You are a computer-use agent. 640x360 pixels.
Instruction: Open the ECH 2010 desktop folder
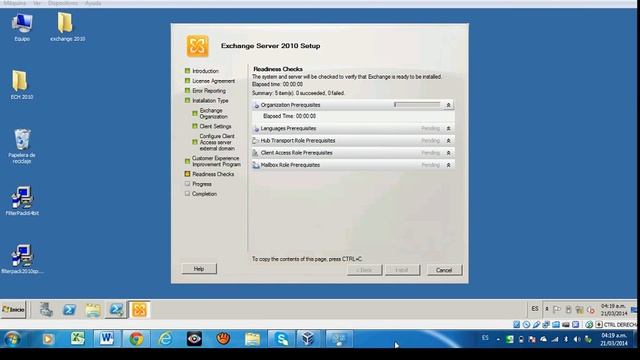pos(21,85)
